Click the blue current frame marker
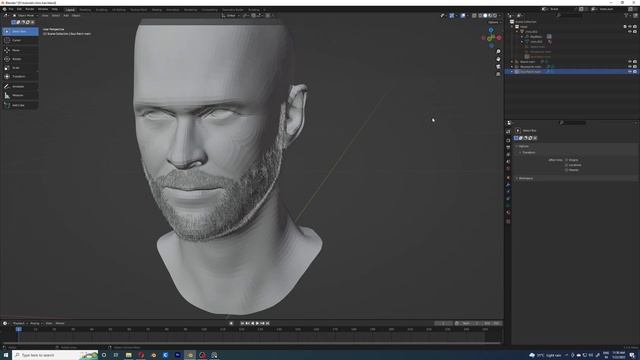 pos(18,329)
